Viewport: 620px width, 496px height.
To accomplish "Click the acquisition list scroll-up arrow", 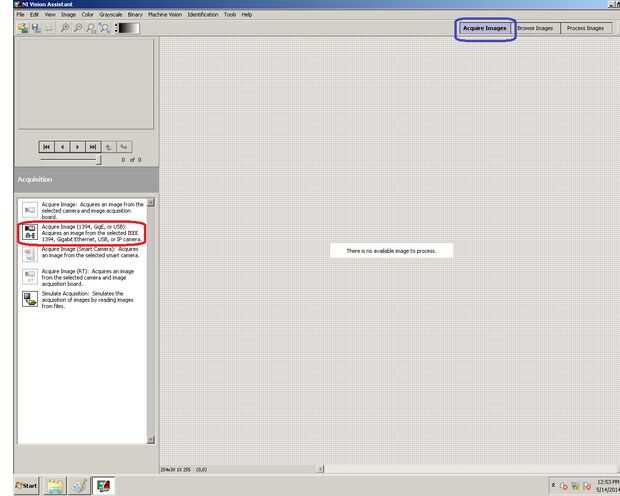I will pos(151,203).
